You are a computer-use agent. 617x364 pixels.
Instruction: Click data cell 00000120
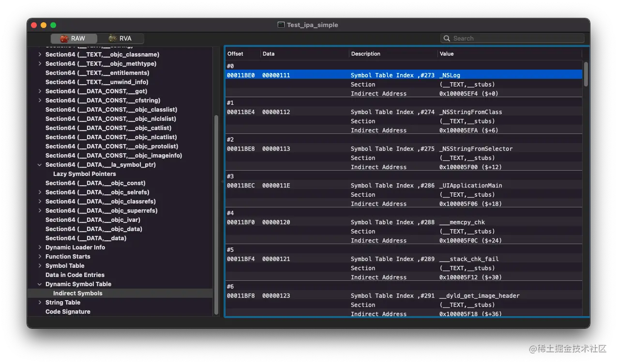(x=276, y=222)
